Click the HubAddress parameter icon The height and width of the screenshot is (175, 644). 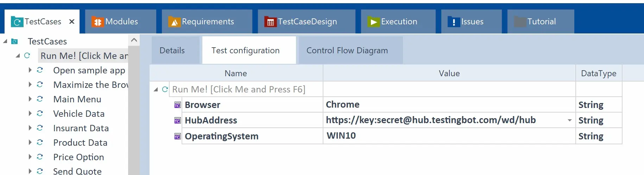(x=177, y=121)
